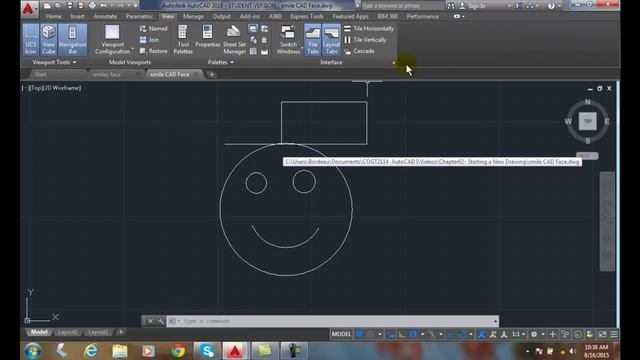Open the Annotate ribbon tab
The image size is (640, 360).
(105, 16)
